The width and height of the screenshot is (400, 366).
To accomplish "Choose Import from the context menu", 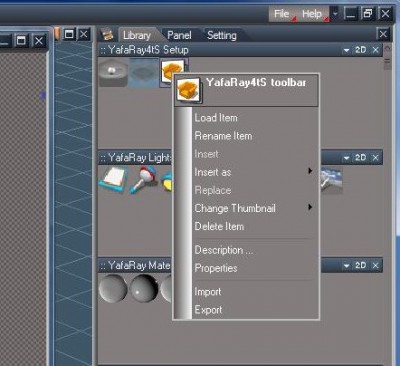I will pos(208,292).
